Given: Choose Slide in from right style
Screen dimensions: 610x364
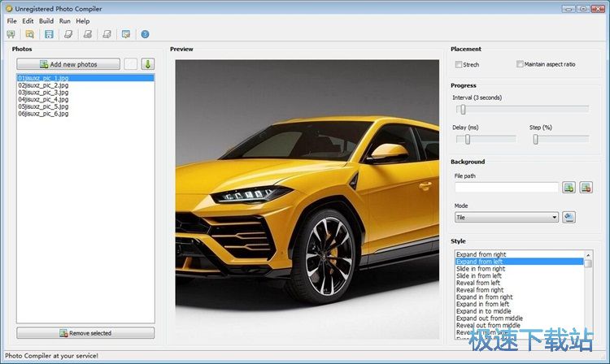Looking at the screenshot, I should [x=520, y=268].
